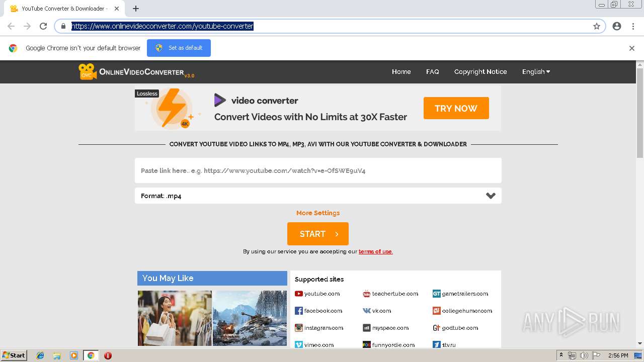Click the browser forward arrow
This screenshot has width=644, height=362.
(27, 26)
